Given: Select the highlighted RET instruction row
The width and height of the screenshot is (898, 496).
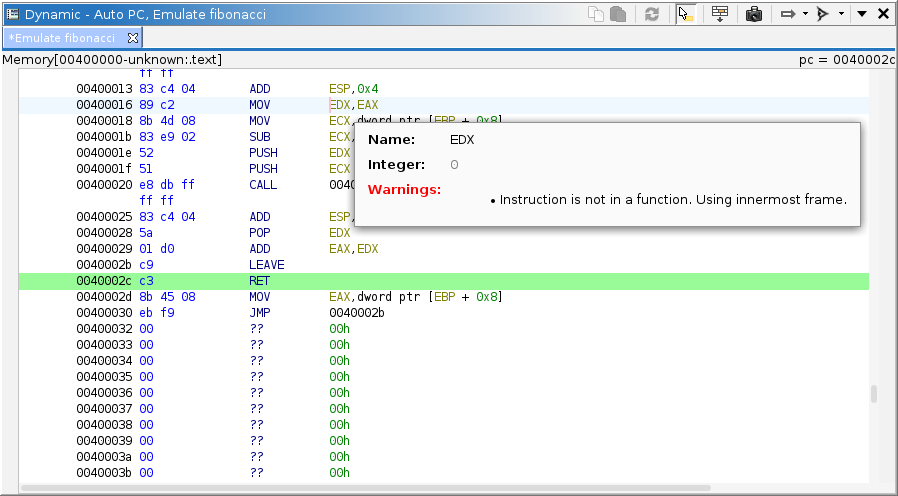Looking at the screenshot, I should pos(259,281).
